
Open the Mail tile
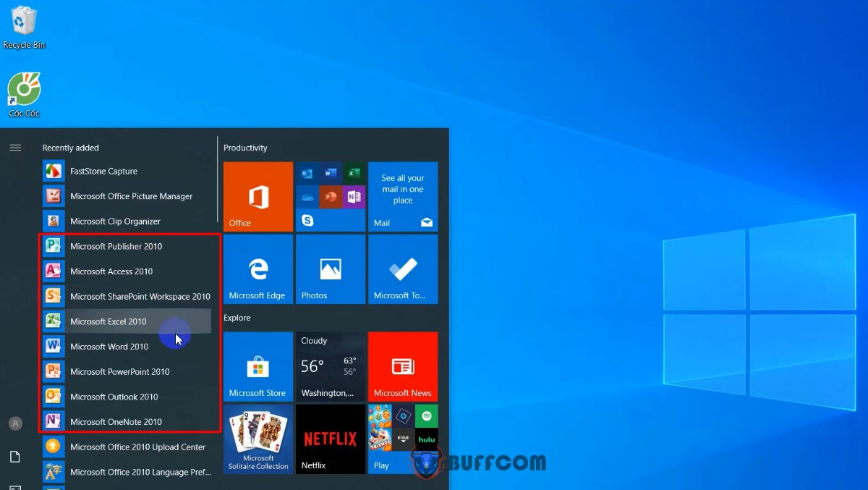click(403, 197)
